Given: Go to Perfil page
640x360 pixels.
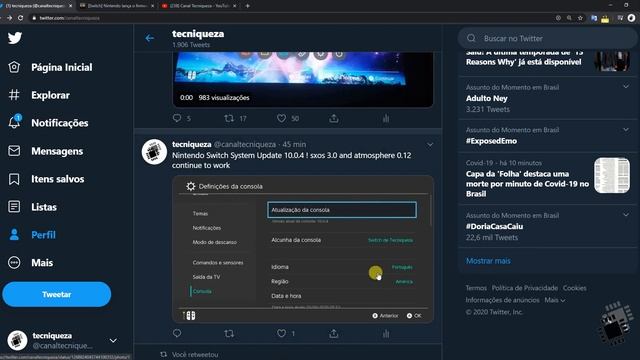Looking at the screenshot, I should click(x=32, y=235).
